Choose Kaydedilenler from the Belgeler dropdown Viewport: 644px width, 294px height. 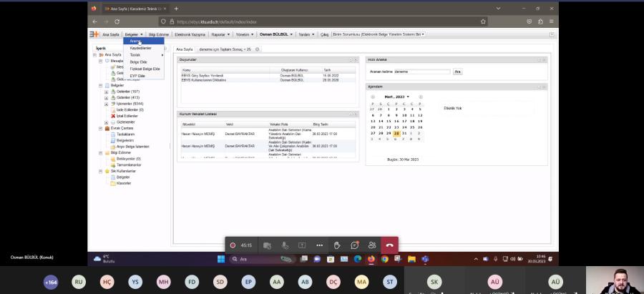(x=140, y=48)
